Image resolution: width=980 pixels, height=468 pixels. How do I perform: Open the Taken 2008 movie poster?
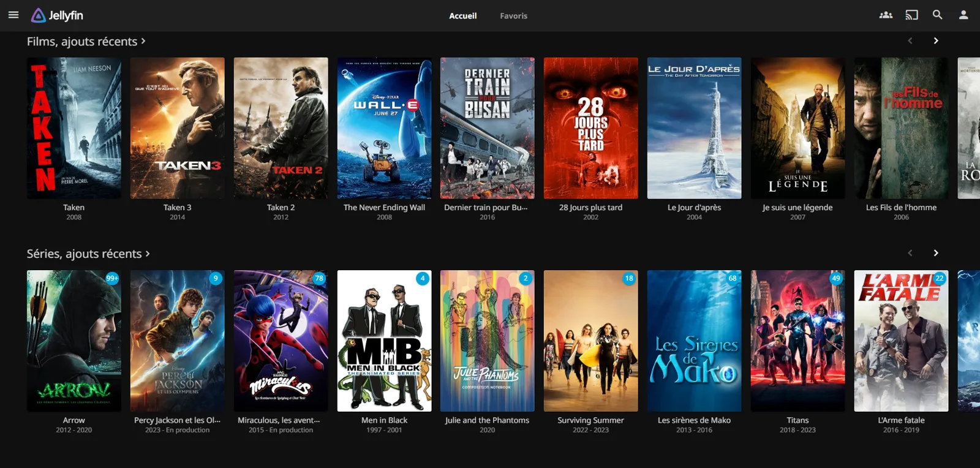[74, 128]
